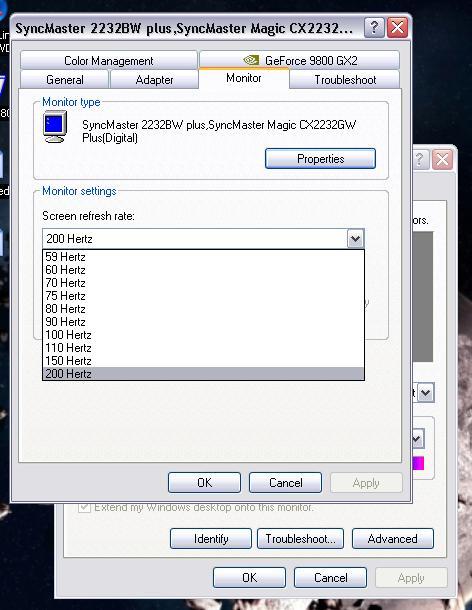Close the SyncMaster properties dialog
The height and width of the screenshot is (610, 472).
tap(397, 28)
